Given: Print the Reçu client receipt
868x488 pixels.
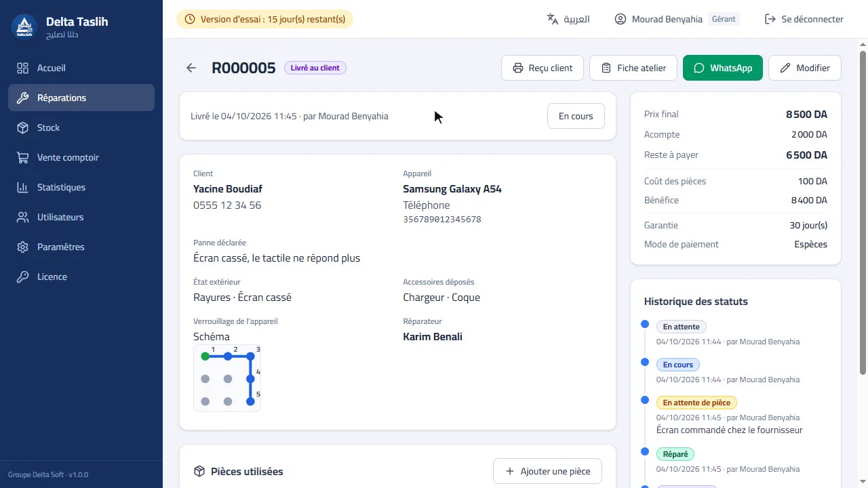Looking at the screenshot, I should (542, 68).
